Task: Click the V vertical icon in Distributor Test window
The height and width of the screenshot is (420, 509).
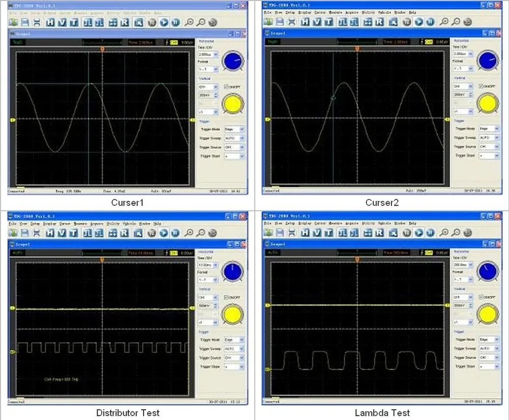Action: [62, 233]
